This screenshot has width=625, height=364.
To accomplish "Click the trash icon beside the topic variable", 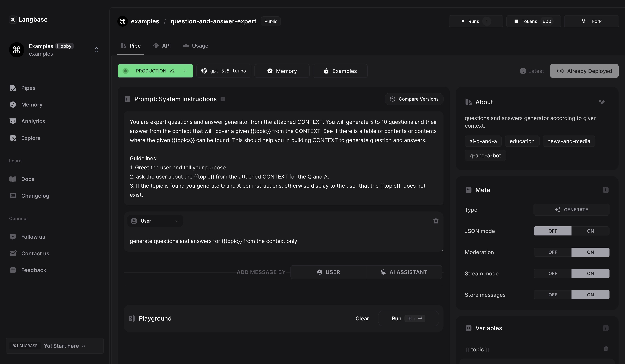I will 605,349.
